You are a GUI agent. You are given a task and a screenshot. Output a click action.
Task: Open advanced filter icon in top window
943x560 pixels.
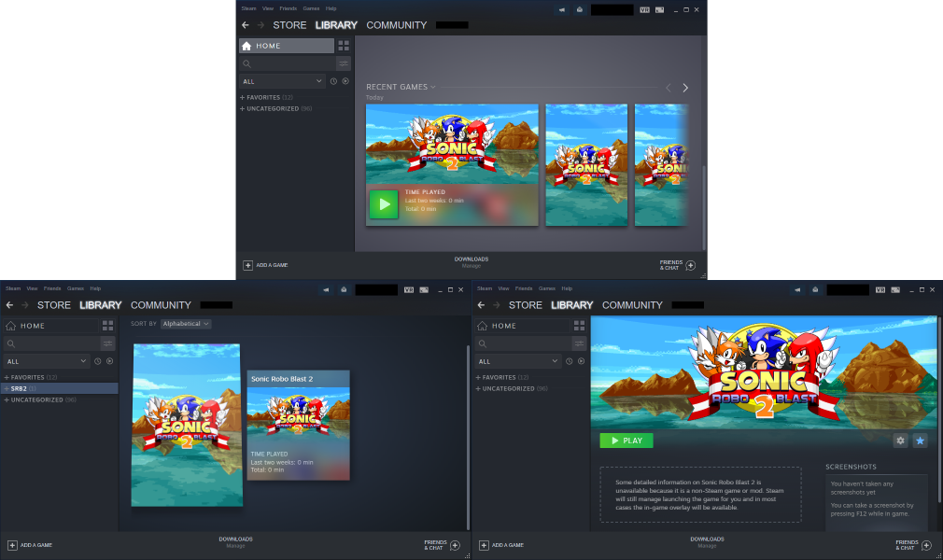(344, 63)
